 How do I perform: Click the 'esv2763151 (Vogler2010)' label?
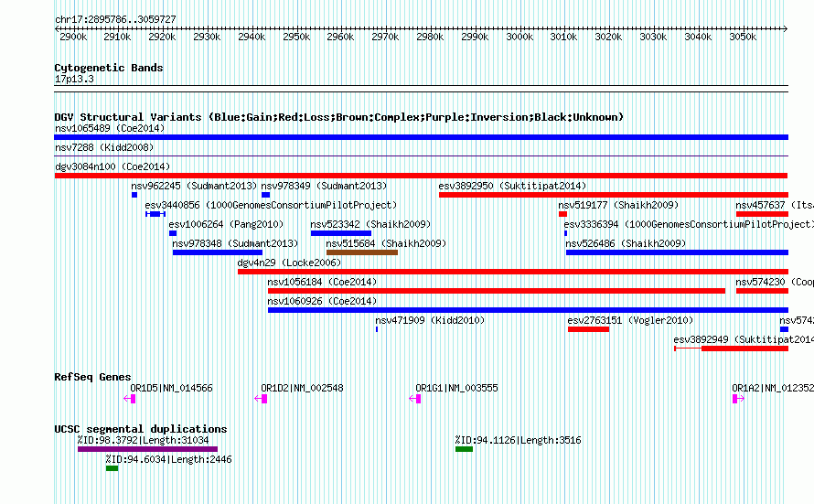click(630, 320)
